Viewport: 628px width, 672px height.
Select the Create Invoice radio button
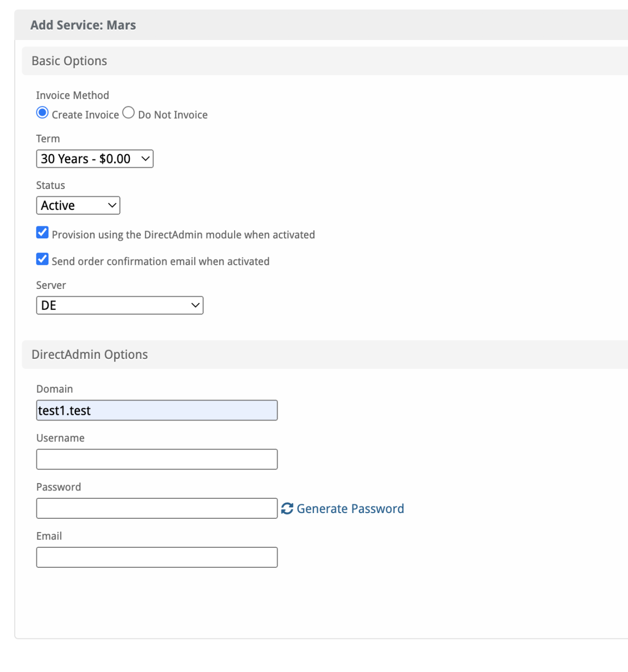click(43, 113)
